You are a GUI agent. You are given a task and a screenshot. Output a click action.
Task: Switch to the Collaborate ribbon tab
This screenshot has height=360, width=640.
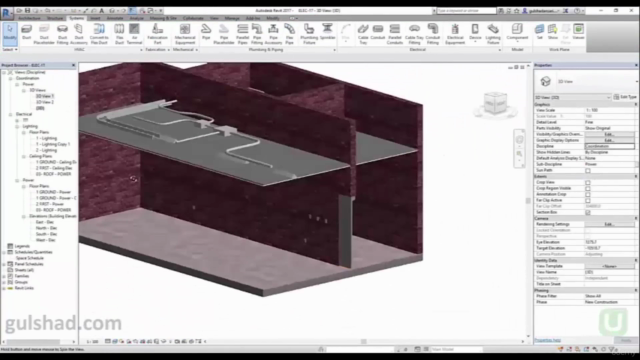(193, 18)
